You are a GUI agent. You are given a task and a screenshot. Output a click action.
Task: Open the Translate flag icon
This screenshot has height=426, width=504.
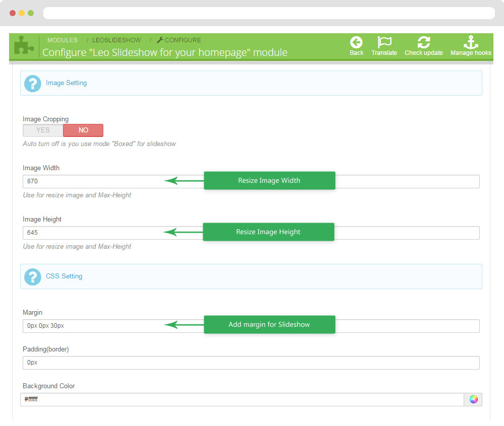(384, 43)
